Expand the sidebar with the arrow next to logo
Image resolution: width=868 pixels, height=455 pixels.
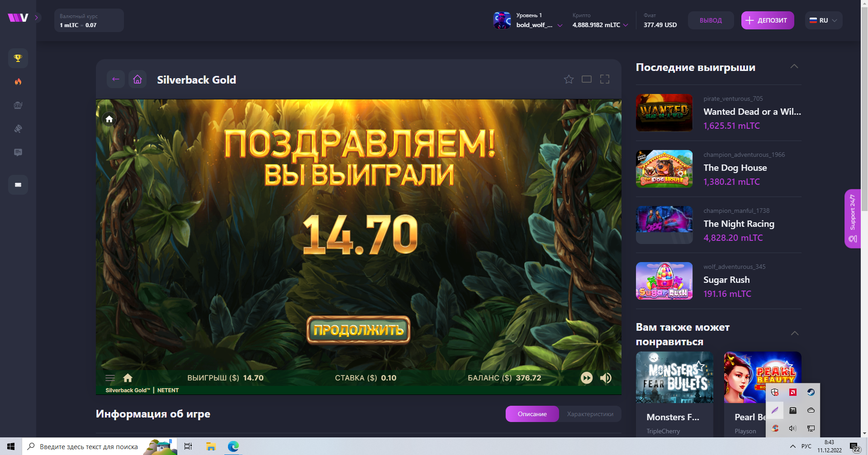click(x=37, y=18)
